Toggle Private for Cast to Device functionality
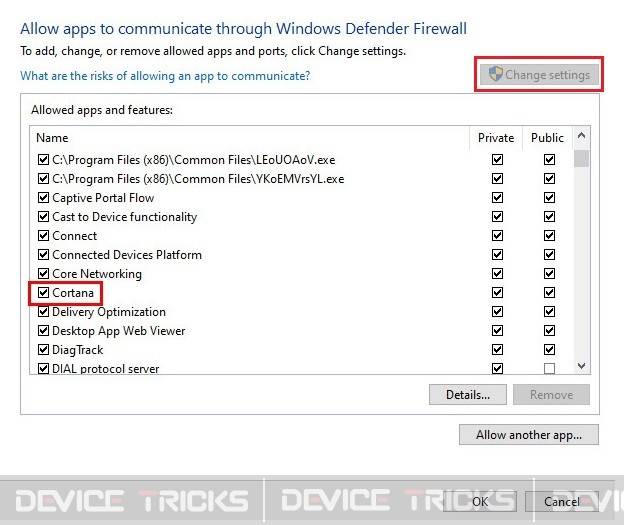 (497, 217)
